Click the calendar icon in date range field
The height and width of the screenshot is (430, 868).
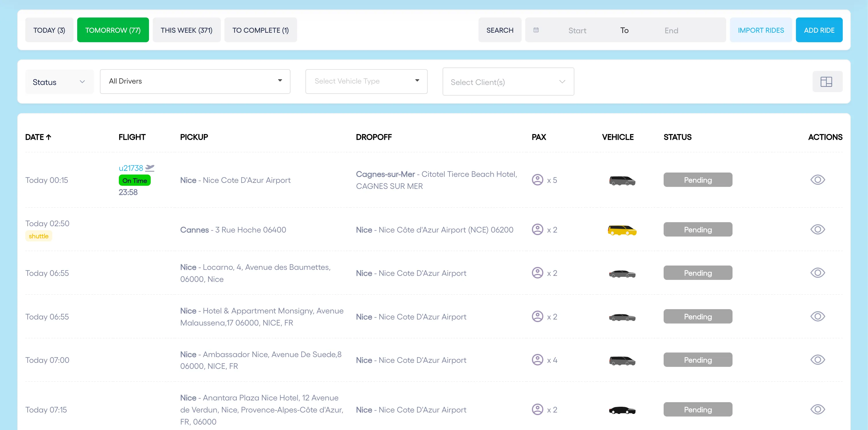click(x=536, y=30)
